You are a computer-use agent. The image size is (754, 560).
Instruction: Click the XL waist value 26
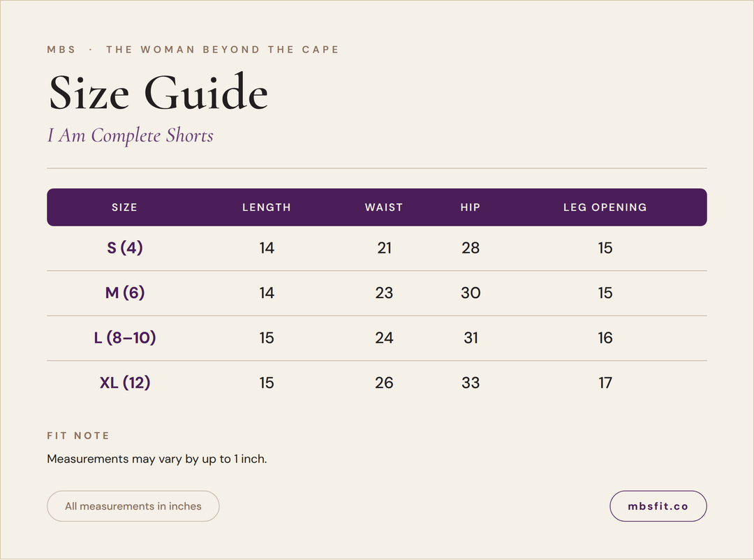384,383
